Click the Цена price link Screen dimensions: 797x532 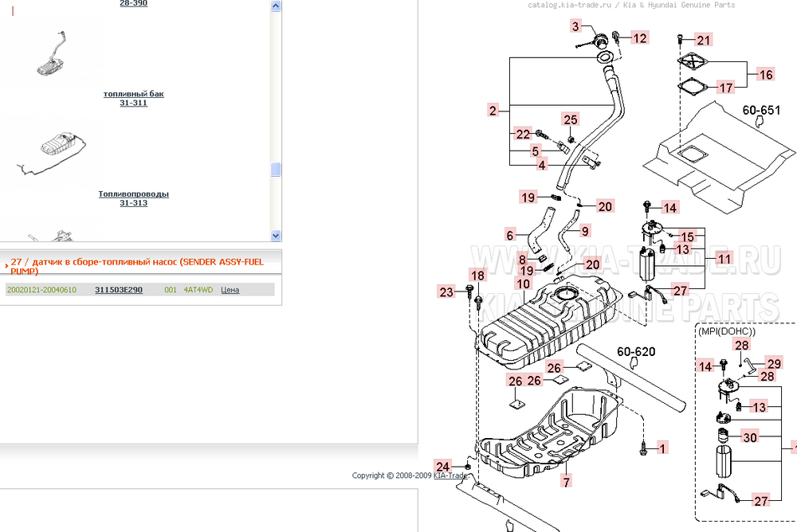[230, 290]
